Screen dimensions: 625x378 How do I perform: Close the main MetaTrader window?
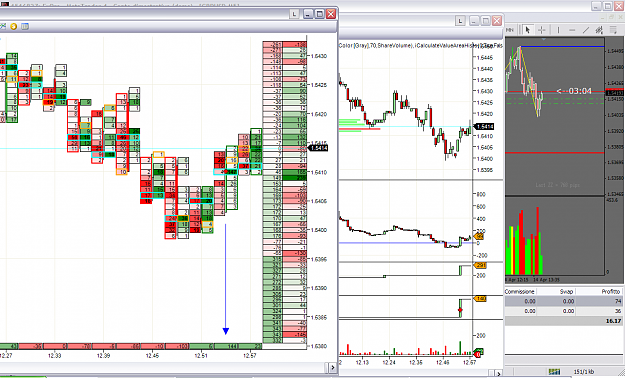click(619, 6)
